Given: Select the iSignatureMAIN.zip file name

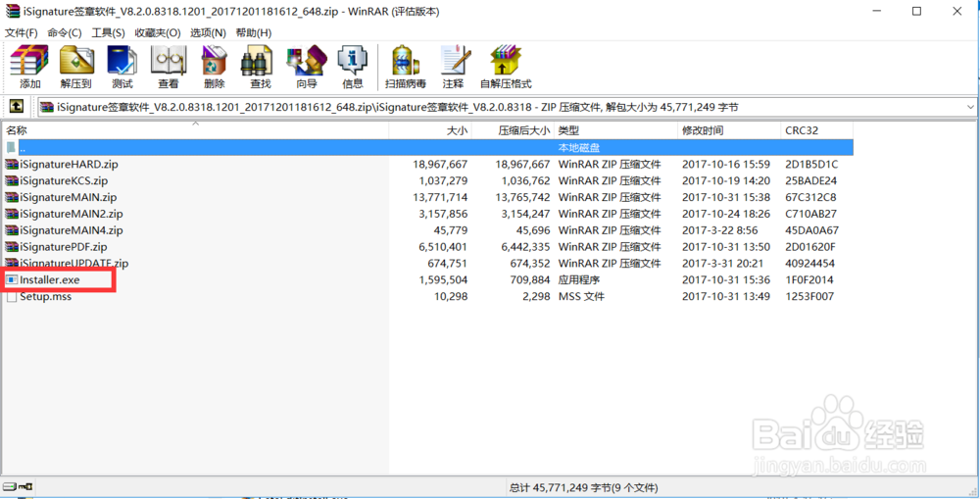Looking at the screenshot, I should click(69, 197).
